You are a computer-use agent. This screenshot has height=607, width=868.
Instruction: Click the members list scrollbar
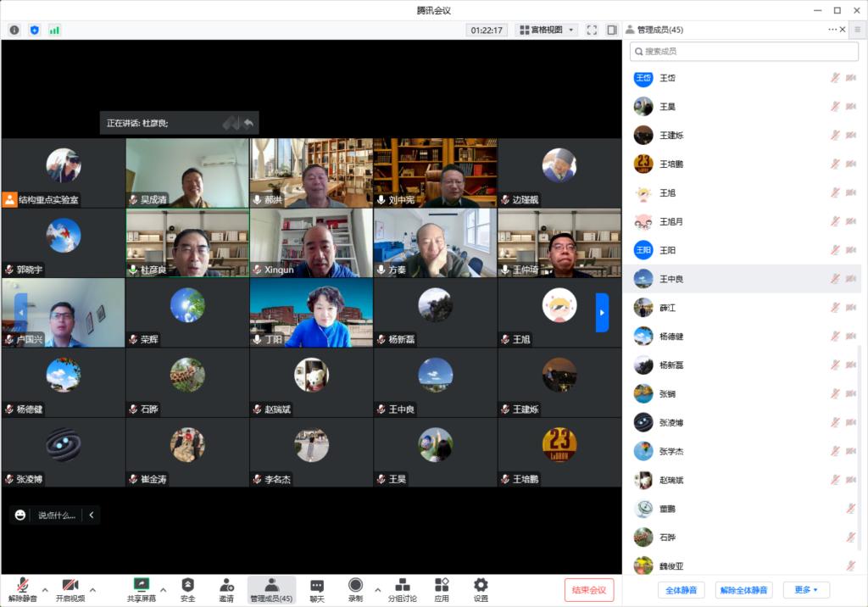(860, 448)
